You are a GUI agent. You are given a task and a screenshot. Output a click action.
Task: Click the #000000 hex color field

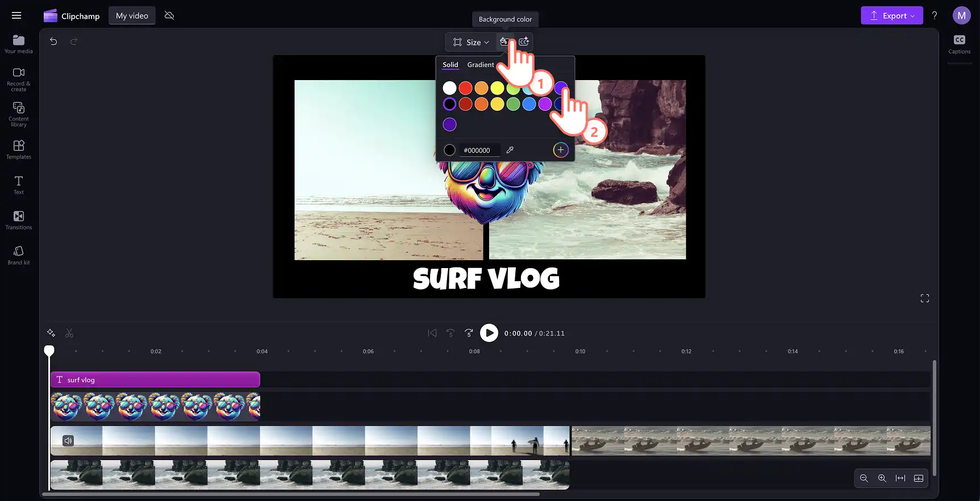coord(479,151)
